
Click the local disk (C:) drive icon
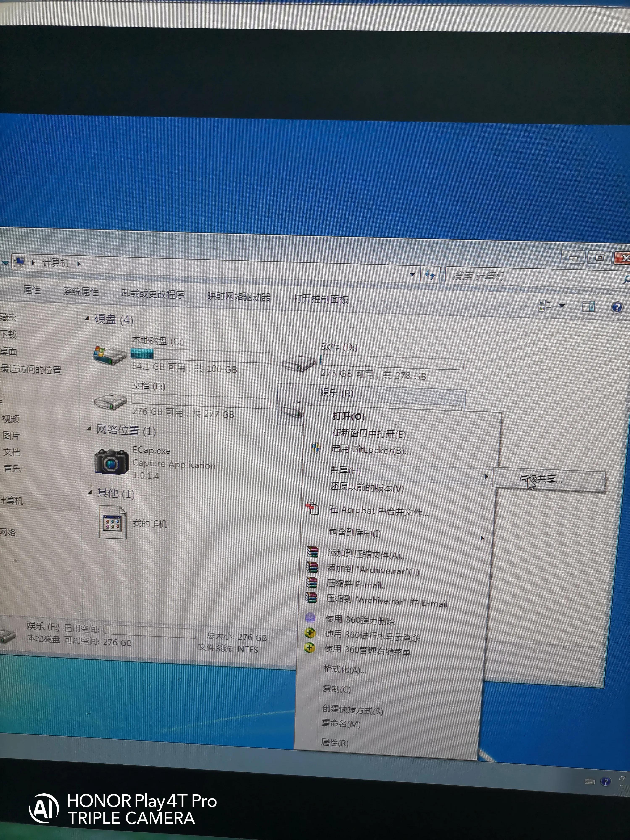[x=109, y=355]
